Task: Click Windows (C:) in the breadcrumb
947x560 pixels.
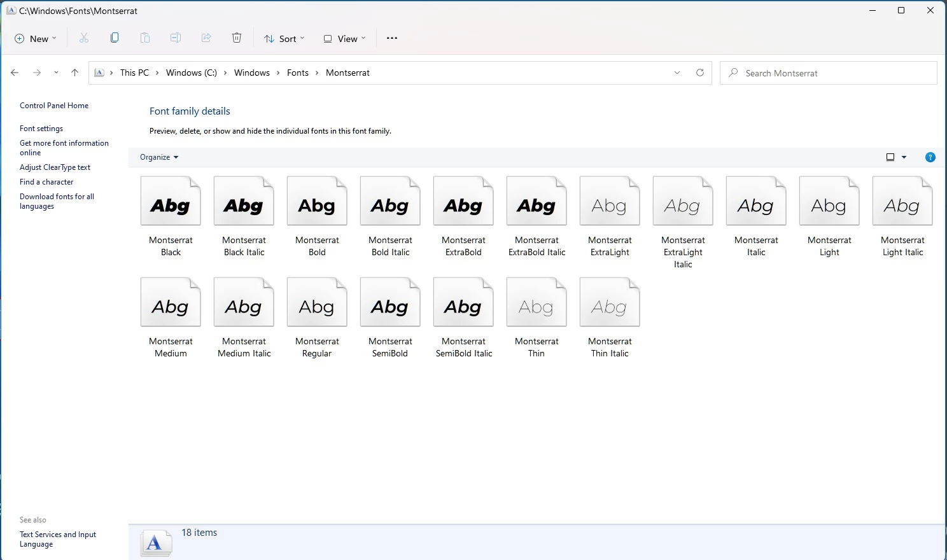Action: (x=192, y=73)
